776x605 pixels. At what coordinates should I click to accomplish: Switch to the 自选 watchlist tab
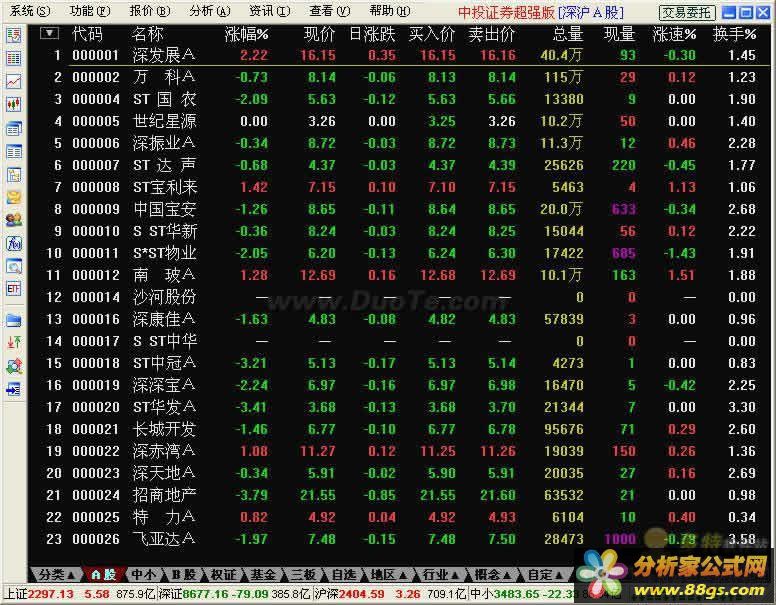coord(343,575)
